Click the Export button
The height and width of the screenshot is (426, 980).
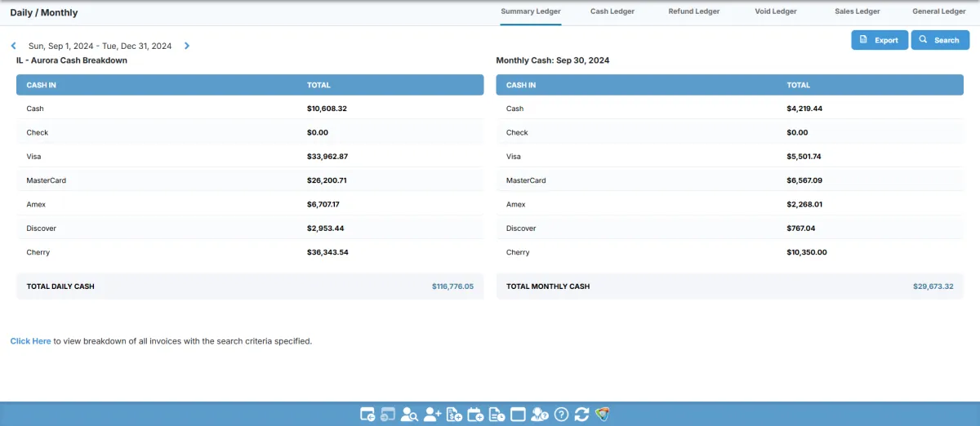point(880,40)
